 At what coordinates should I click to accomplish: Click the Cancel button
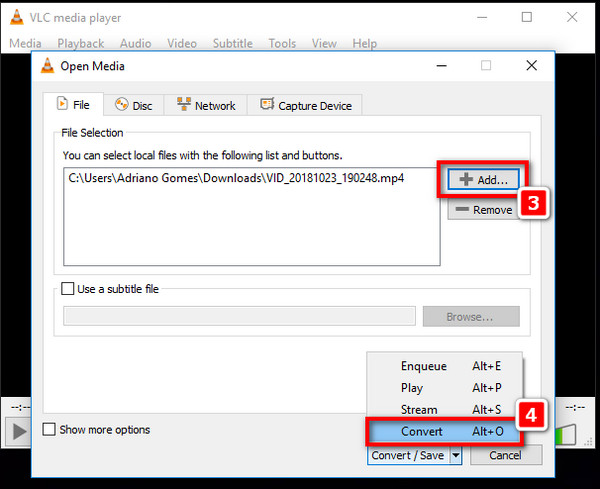pos(506,455)
